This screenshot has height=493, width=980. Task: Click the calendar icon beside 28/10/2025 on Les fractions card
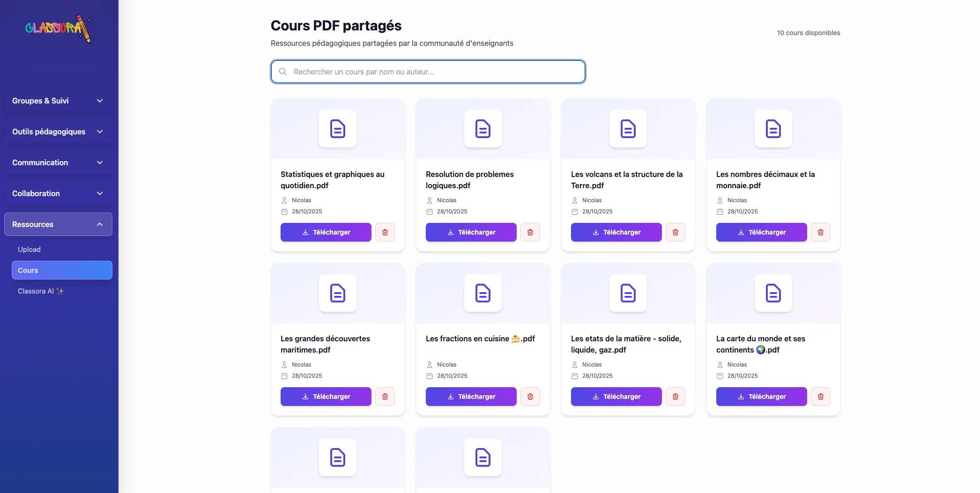(x=429, y=375)
